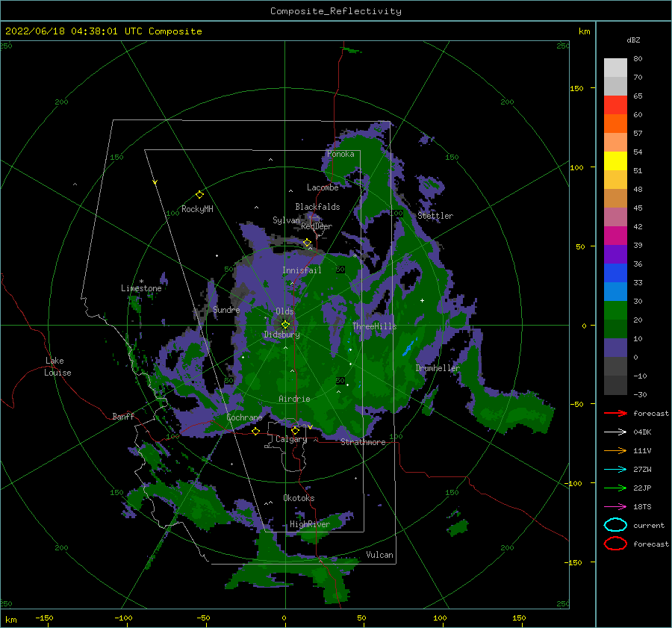Click the green 22JP arrow icon
Image resolution: width=672 pixels, height=628 pixels.
(615, 488)
